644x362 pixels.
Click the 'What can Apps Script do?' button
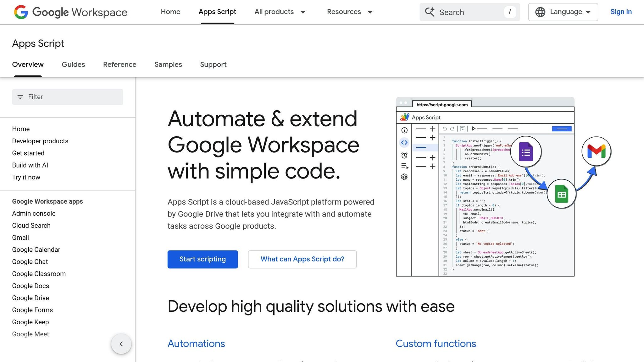(x=302, y=259)
